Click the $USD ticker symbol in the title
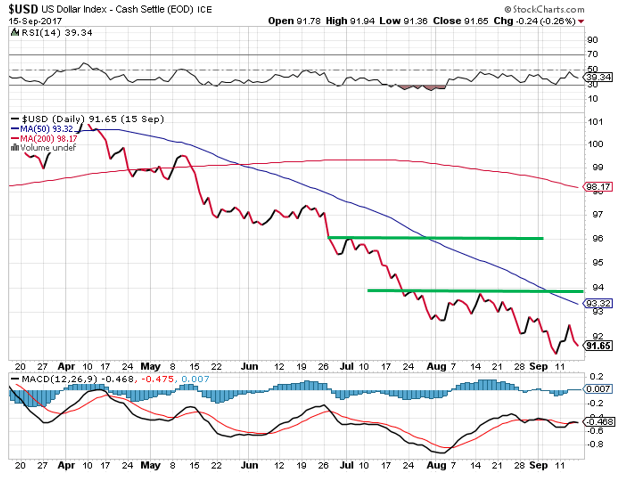Image resolution: width=621 pixels, height=480 pixels. 24,8
